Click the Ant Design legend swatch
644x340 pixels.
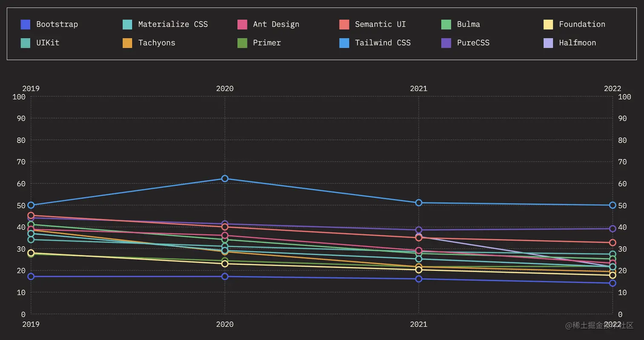[x=242, y=24]
